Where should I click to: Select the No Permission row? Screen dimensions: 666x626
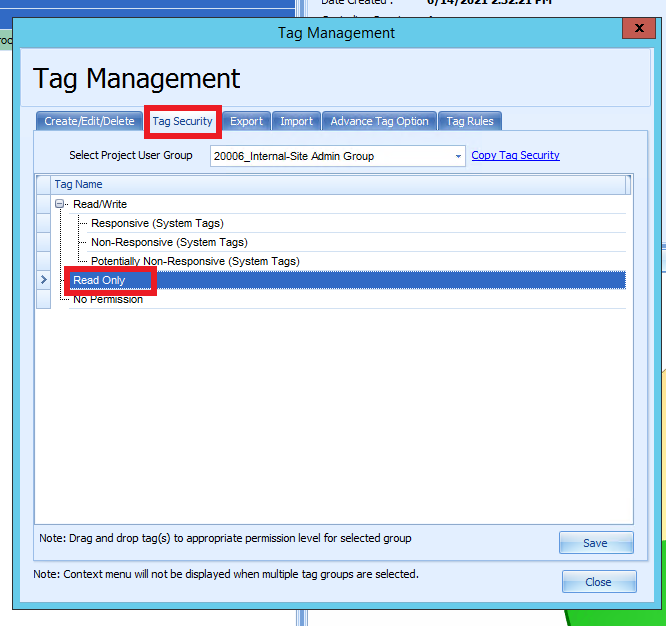pos(347,299)
